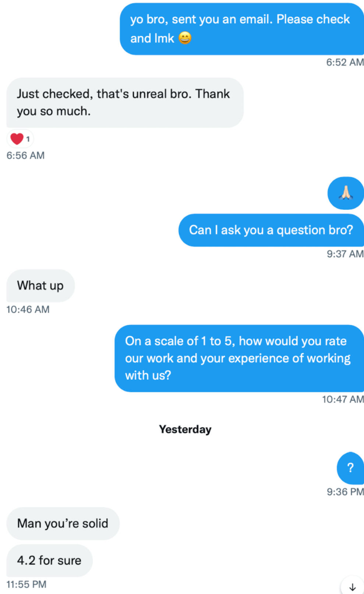Select the "Can I ask you a question bro?" bubble
This screenshot has width=364, height=594.
click(x=271, y=230)
